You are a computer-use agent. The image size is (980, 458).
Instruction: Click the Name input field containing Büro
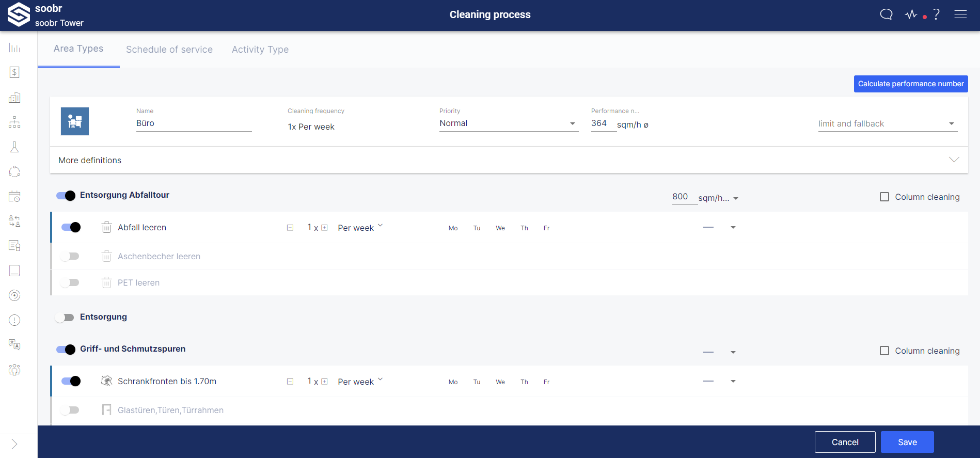point(194,123)
